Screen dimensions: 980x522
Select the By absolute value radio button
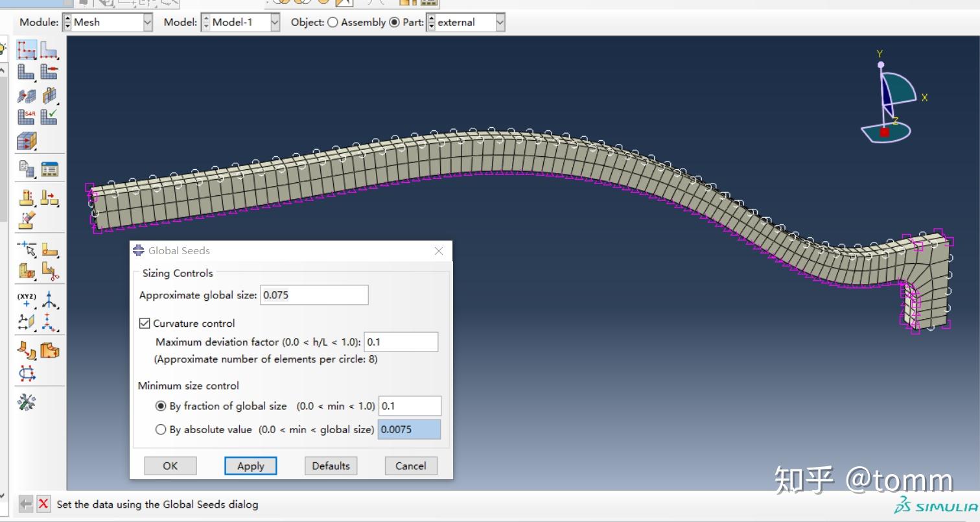coord(161,429)
